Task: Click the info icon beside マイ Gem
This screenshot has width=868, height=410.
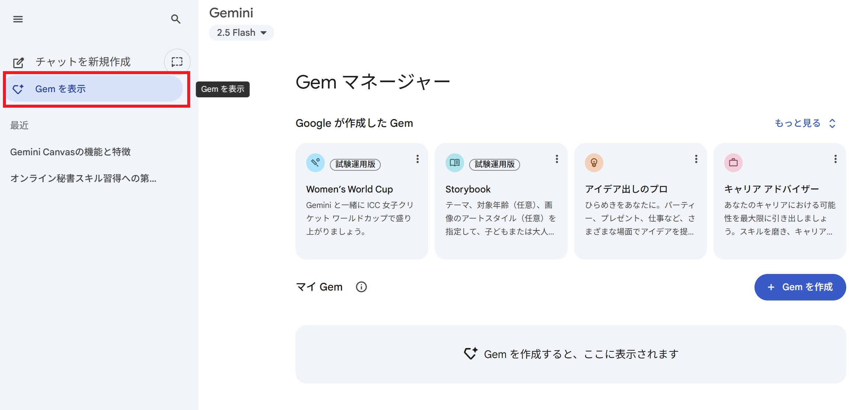Action: [x=361, y=287]
